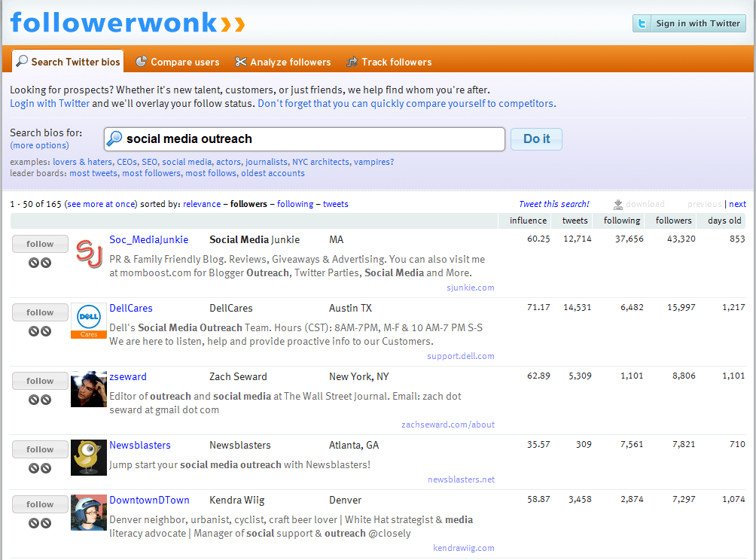Toggle the ignore icon below zseward's follow button
The height and width of the screenshot is (560, 756).
tap(33, 398)
